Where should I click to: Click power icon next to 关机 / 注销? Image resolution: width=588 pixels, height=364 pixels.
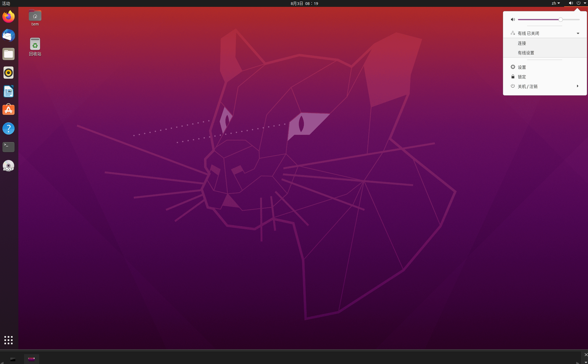click(513, 86)
